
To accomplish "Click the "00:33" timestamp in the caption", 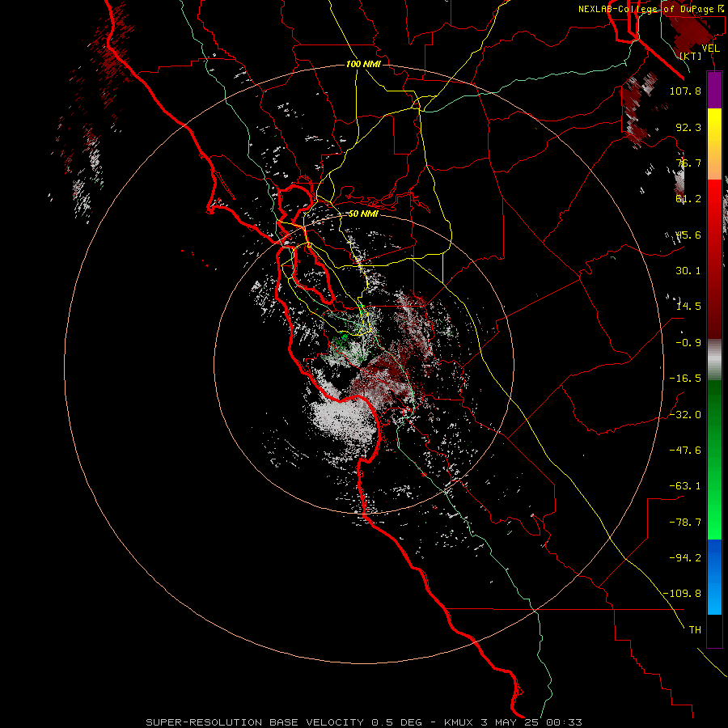I will pyautogui.click(x=564, y=722).
